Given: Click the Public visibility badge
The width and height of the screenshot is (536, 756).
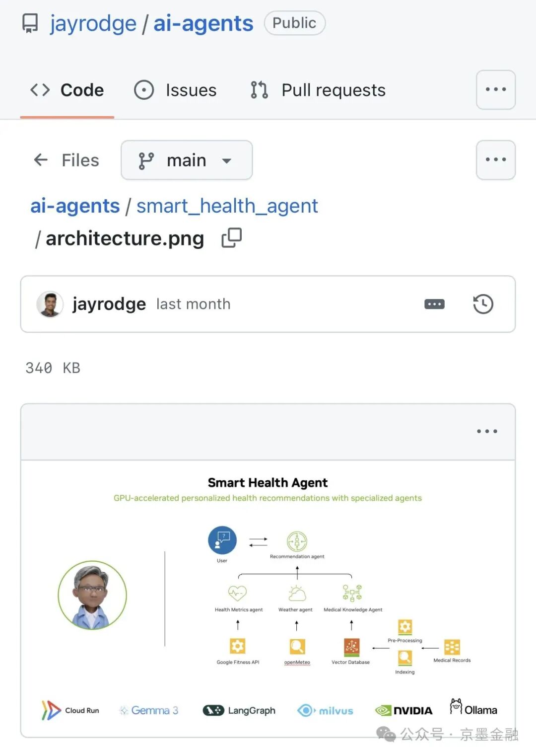Looking at the screenshot, I should click(x=294, y=22).
